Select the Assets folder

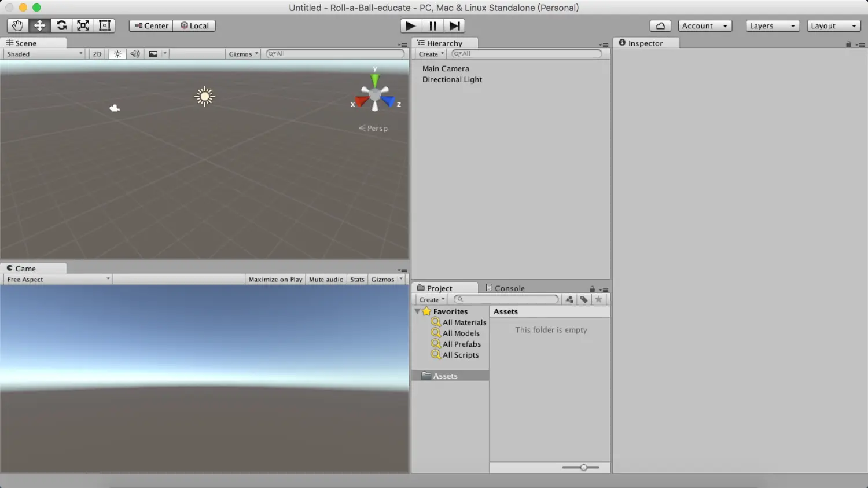tap(450, 376)
